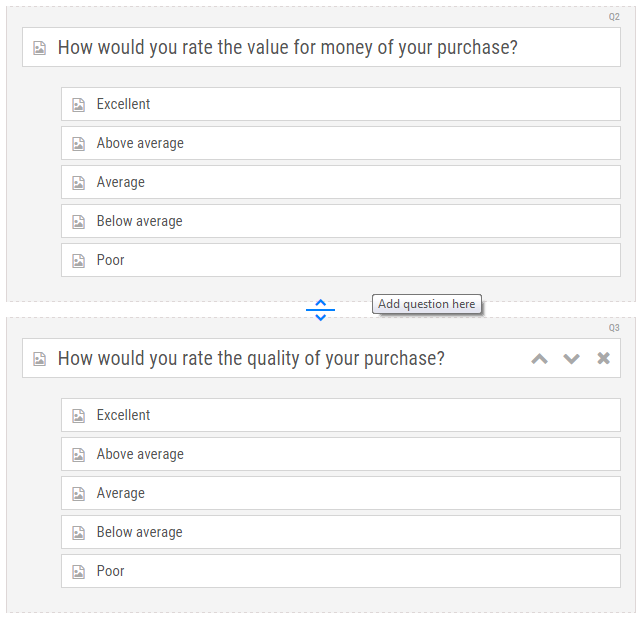Delete the quality question with the X icon
This screenshot has width=642, height=619.
pos(604,358)
